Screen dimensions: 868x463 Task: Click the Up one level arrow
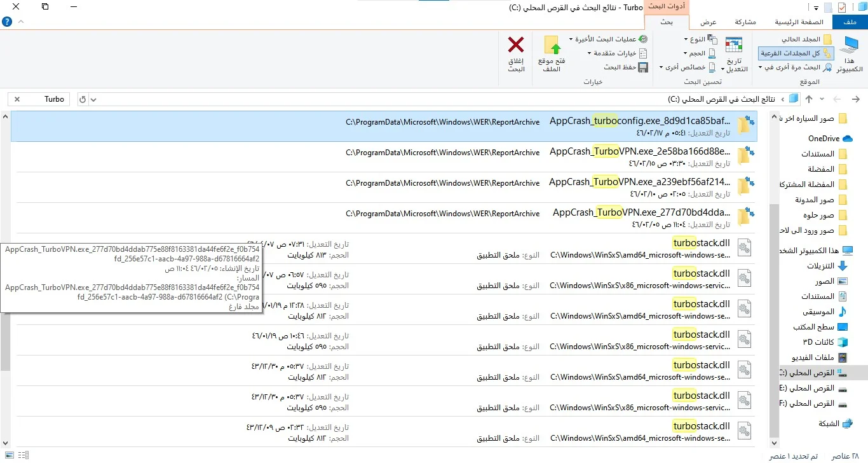pos(809,99)
